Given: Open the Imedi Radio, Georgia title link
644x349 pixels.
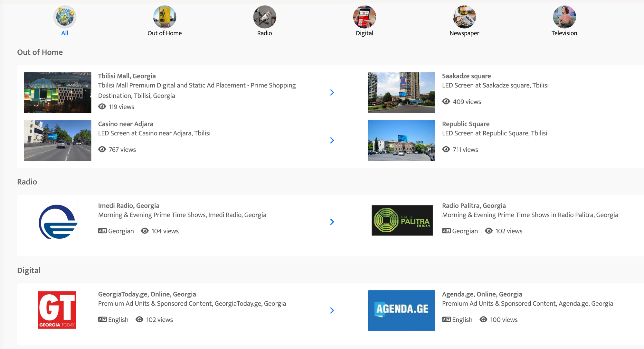Looking at the screenshot, I should 128,206.
